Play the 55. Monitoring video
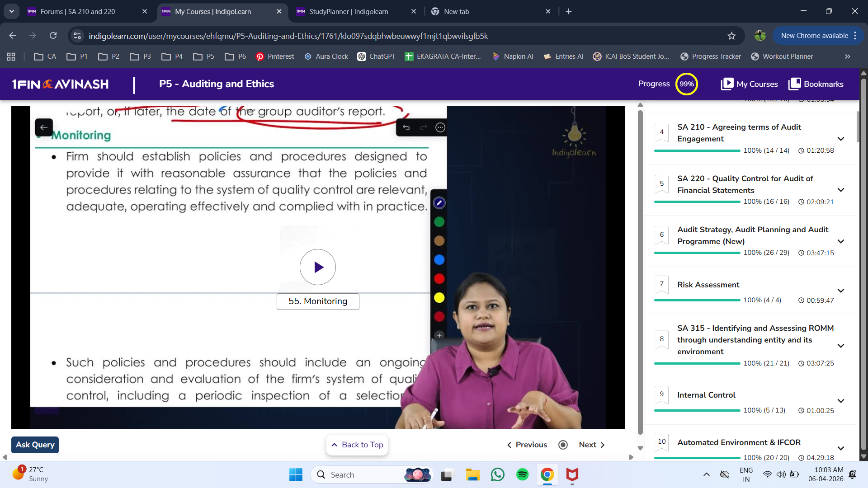The height and width of the screenshot is (488, 868). click(317, 267)
